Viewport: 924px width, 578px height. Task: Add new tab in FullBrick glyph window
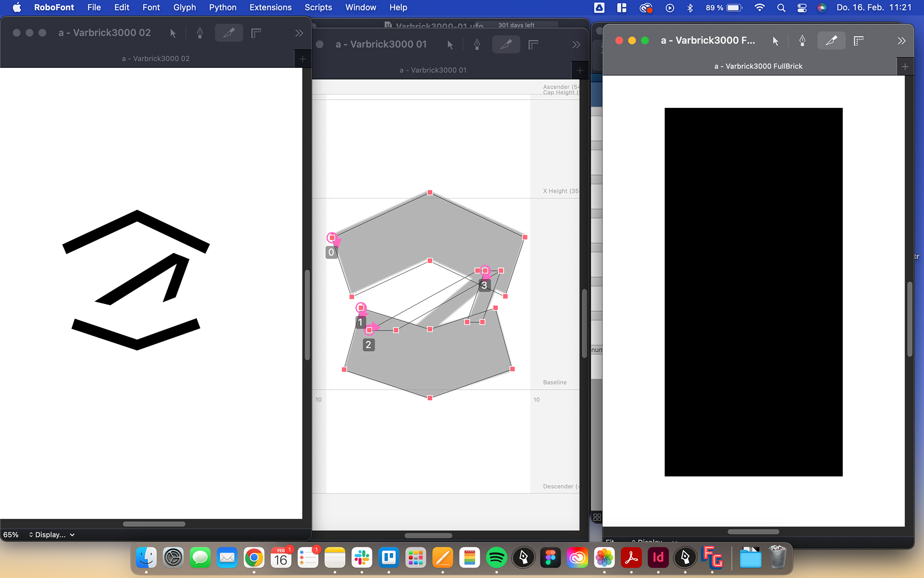click(x=905, y=66)
